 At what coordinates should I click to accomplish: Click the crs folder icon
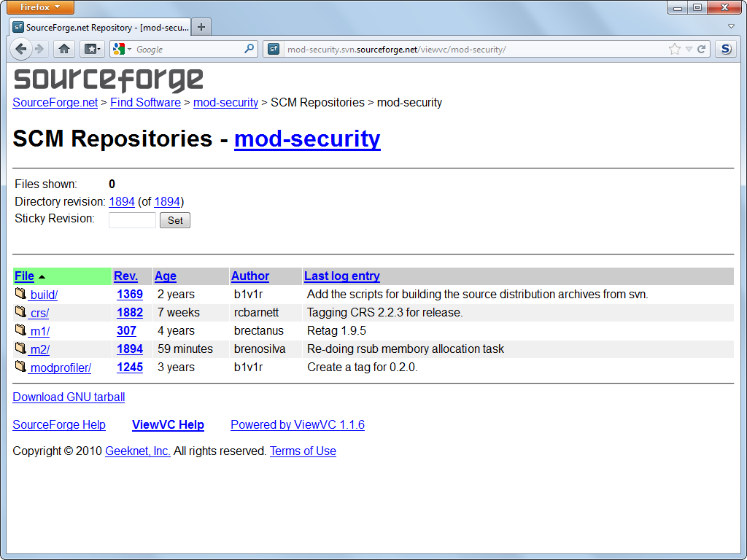pos(20,311)
